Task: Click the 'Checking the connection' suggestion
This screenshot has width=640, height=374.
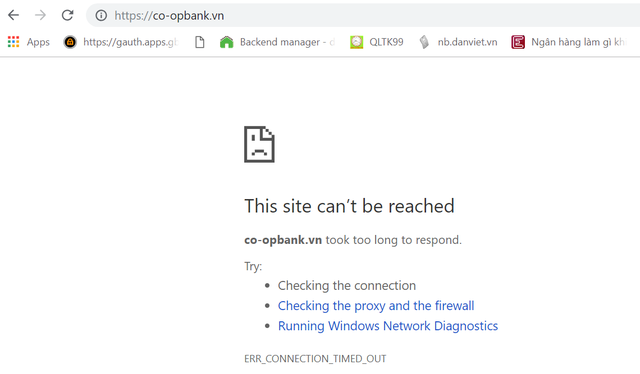Action: click(x=347, y=285)
